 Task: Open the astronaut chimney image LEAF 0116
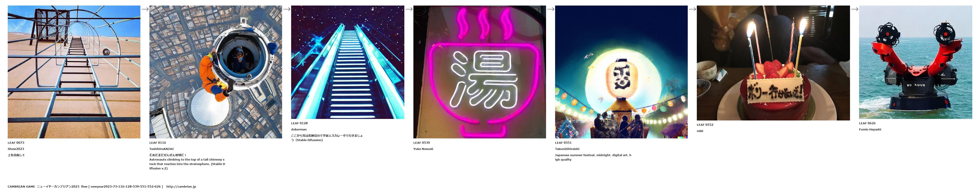coord(216,72)
